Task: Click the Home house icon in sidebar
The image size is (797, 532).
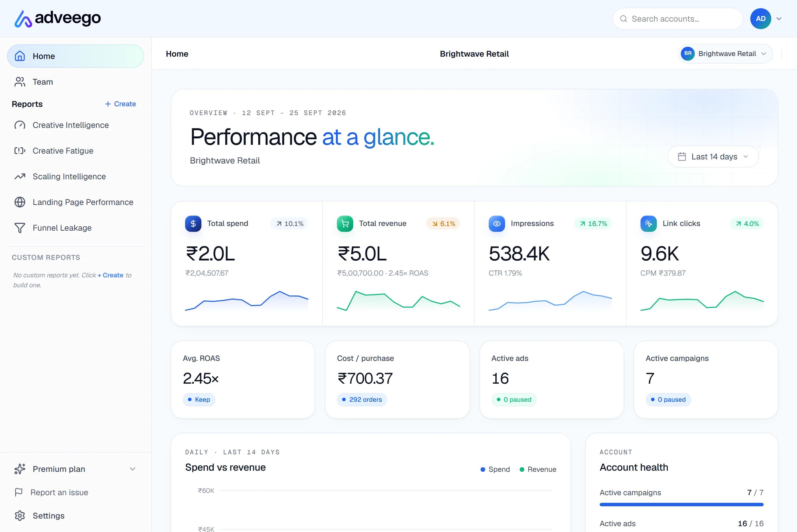Action: coord(20,56)
